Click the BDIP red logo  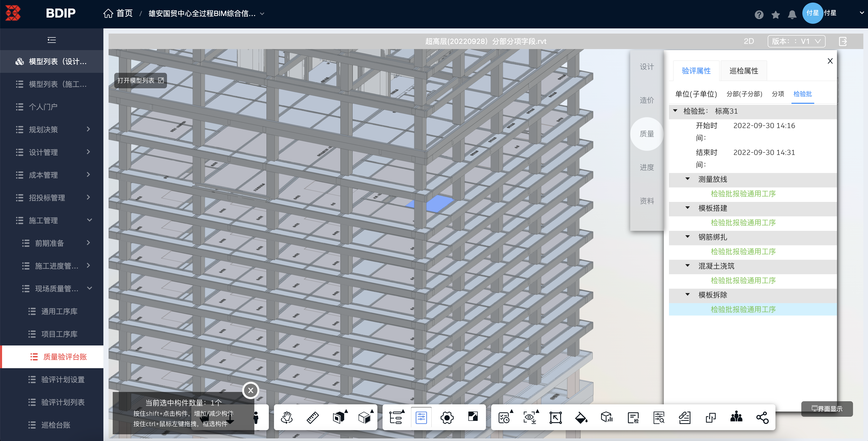[x=13, y=13]
